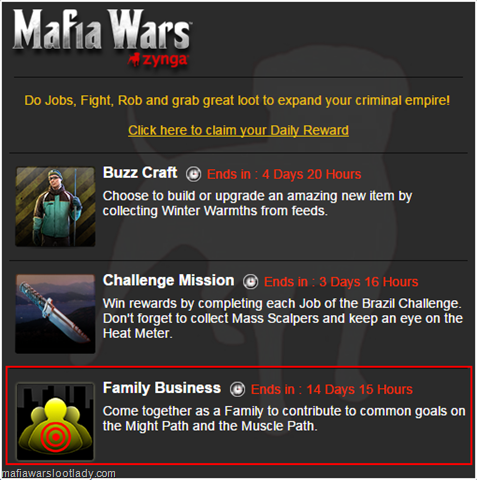Open the Family Business target icon
The height and width of the screenshot is (480, 477).
(x=55, y=422)
